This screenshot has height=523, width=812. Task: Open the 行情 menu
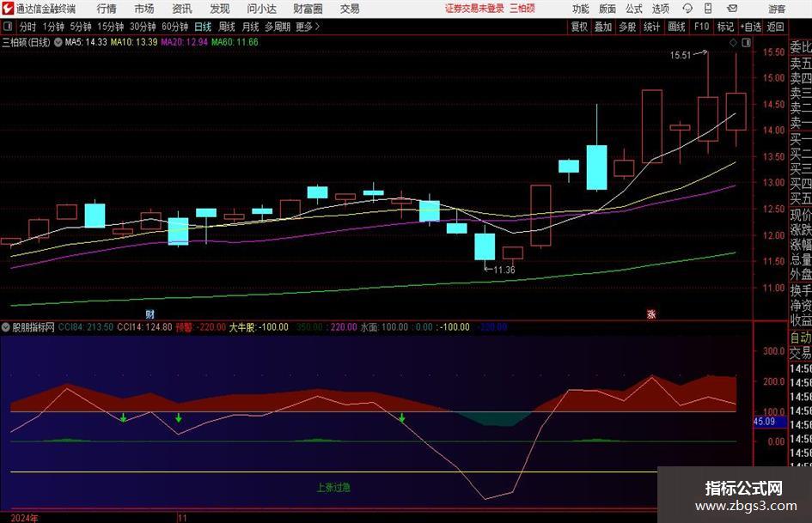coord(107,9)
